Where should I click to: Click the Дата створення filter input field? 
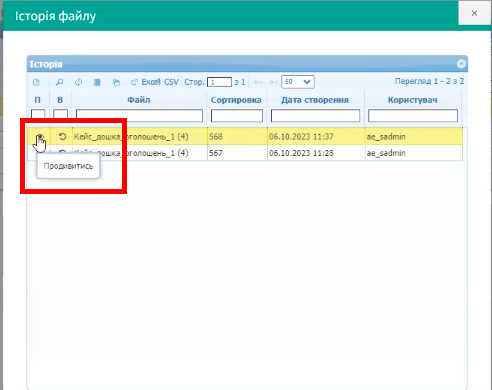315,116
